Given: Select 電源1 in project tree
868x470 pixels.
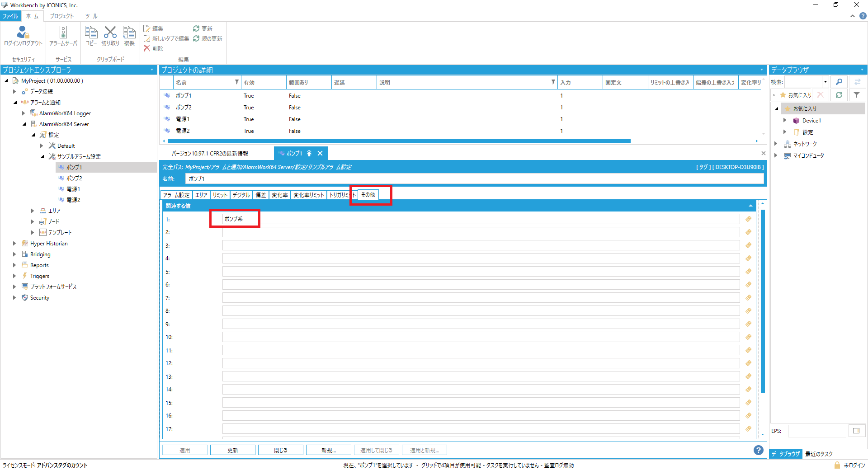Looking at the screenshot, I should pos(73,189).
